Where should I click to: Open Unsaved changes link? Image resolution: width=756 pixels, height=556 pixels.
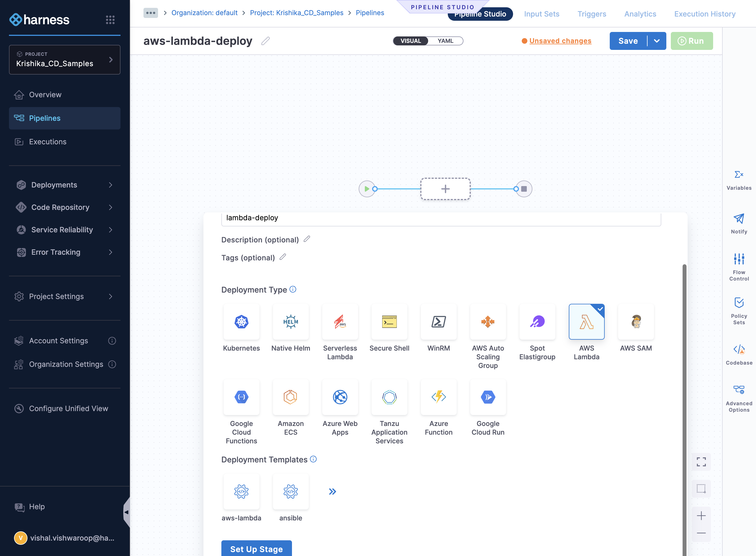point(560,41)
